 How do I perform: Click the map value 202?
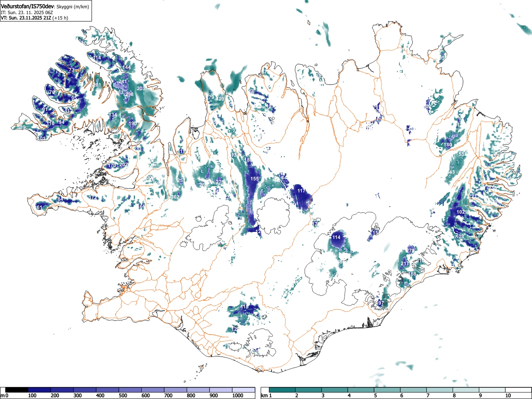pyautogui.click(x=123, y=165)
